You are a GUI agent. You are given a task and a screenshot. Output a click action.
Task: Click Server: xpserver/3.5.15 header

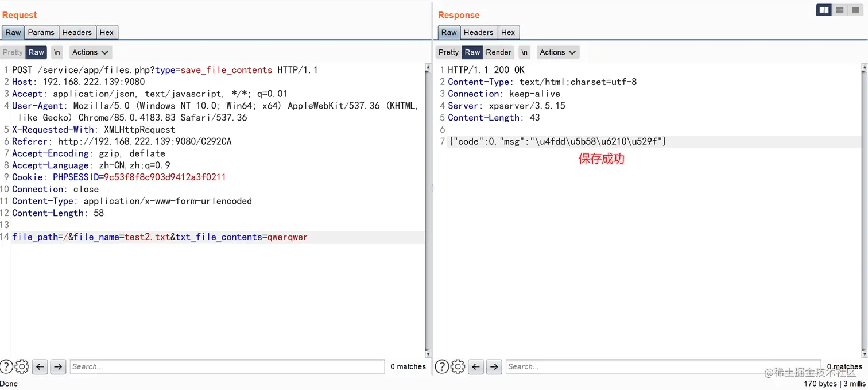pyautogui.click(x=507, y=106)
